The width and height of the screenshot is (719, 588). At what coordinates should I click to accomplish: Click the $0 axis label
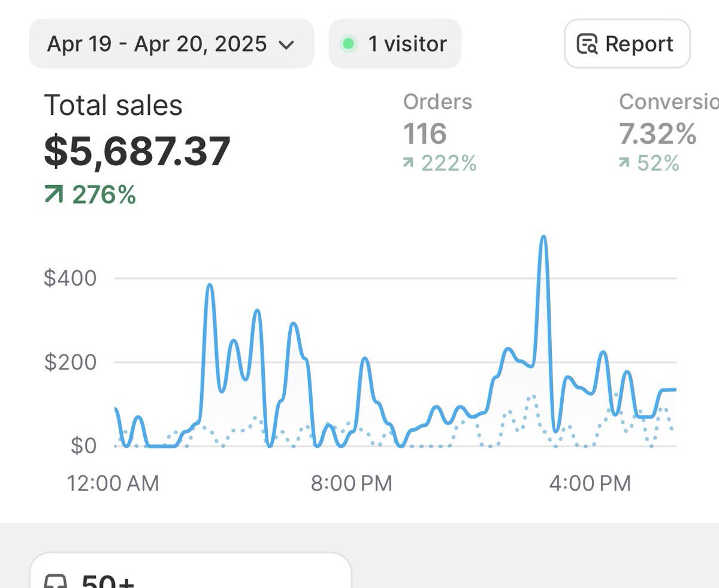tap(83, 446)
